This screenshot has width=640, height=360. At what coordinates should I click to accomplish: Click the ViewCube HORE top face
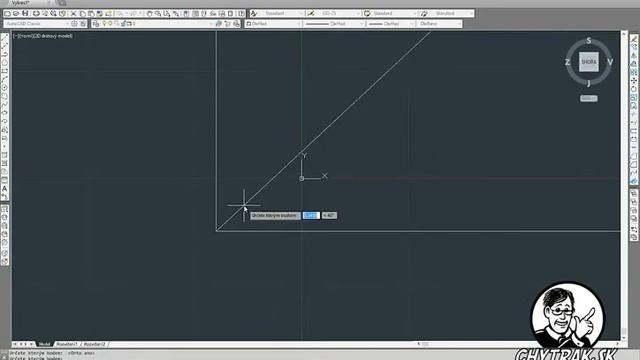pyautogui.click(x=589, y=62)
